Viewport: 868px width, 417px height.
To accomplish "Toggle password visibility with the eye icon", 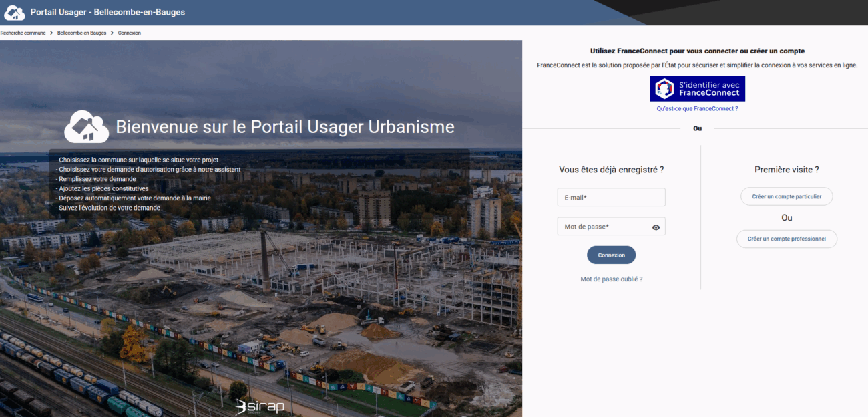I will coord(656,226).
